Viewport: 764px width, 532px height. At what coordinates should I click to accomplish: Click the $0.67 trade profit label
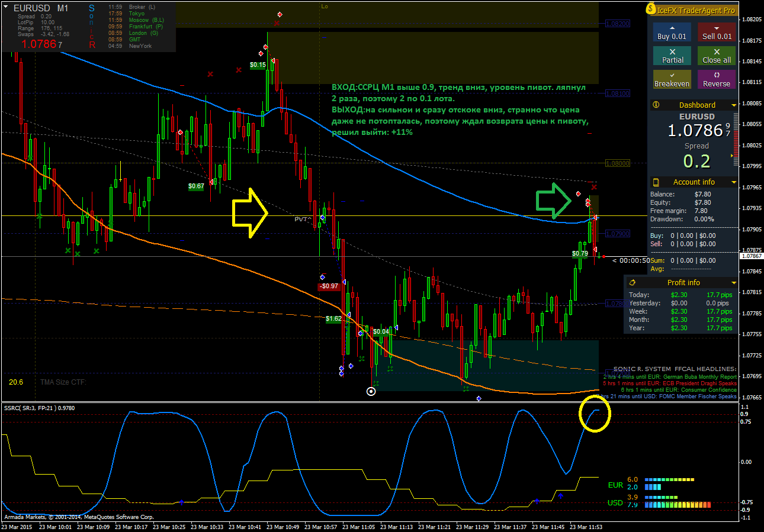pos(196,186)
